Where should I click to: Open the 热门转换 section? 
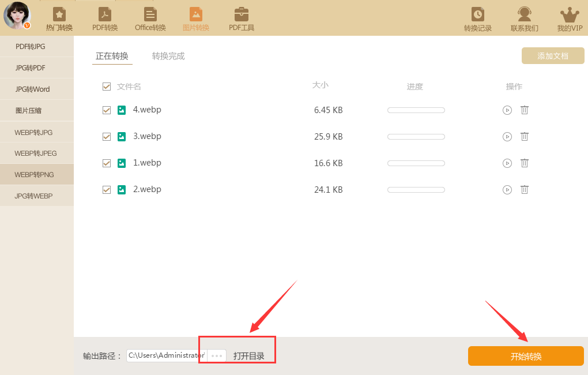point(58,18)
